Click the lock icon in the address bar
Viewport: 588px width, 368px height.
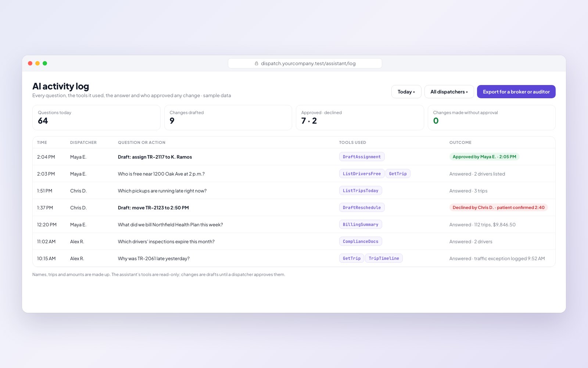(x=257, y=63)
